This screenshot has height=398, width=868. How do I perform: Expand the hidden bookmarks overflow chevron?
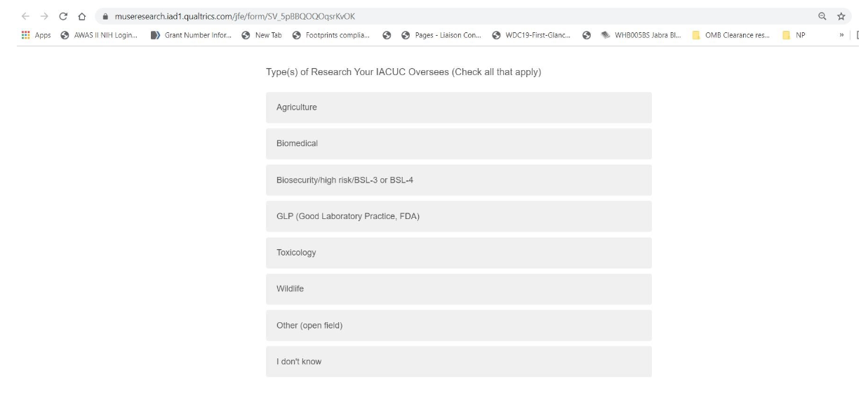pyautogui.click(x=841, y=35)
